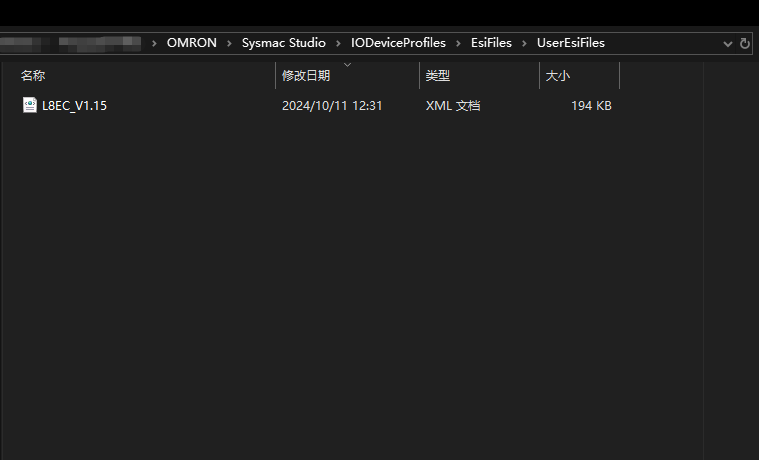
Task: Refresh the current folder view
Action: coord(744,44)
